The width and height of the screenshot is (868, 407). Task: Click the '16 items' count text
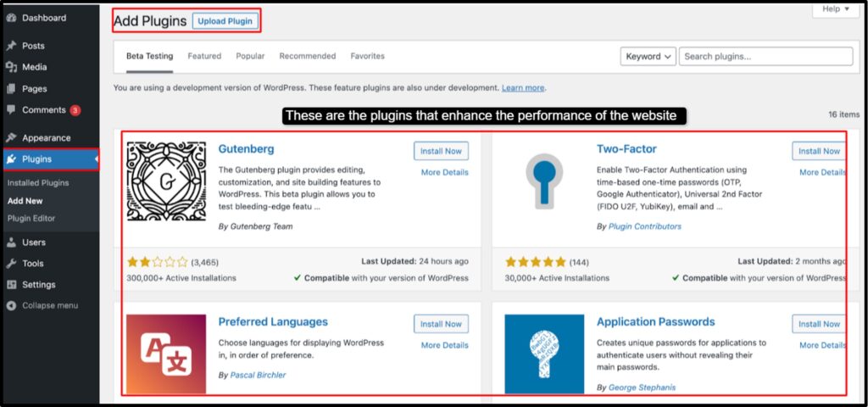coord(844,114)
